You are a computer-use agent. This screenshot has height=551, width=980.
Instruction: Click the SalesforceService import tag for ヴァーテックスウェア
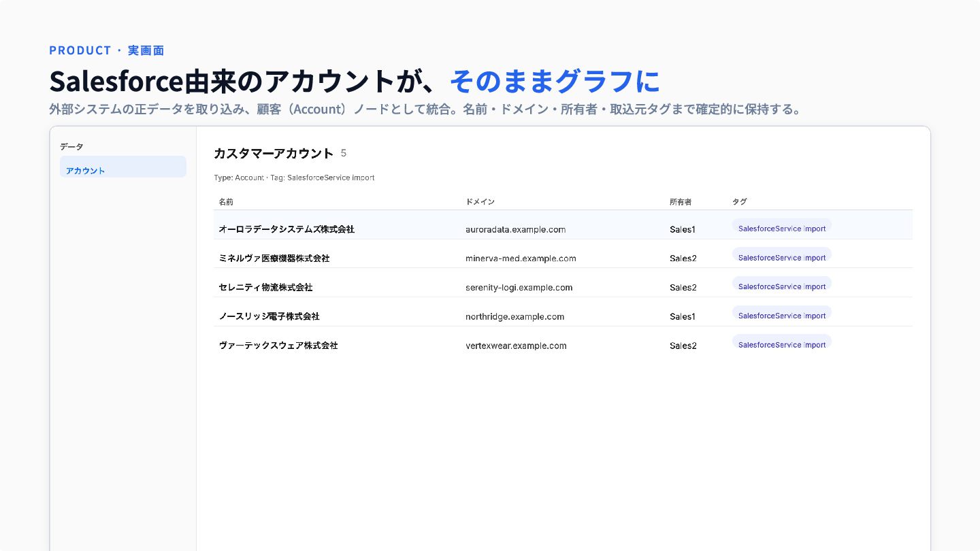pos(782,344)
